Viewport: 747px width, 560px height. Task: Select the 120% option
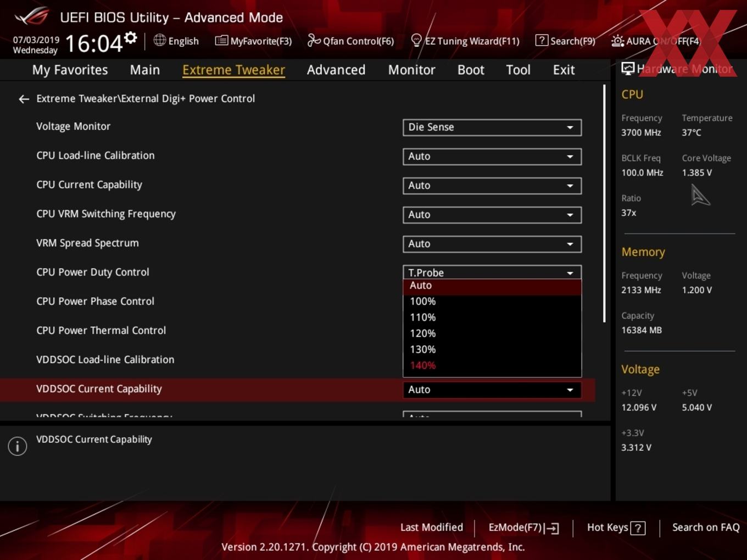492,333
